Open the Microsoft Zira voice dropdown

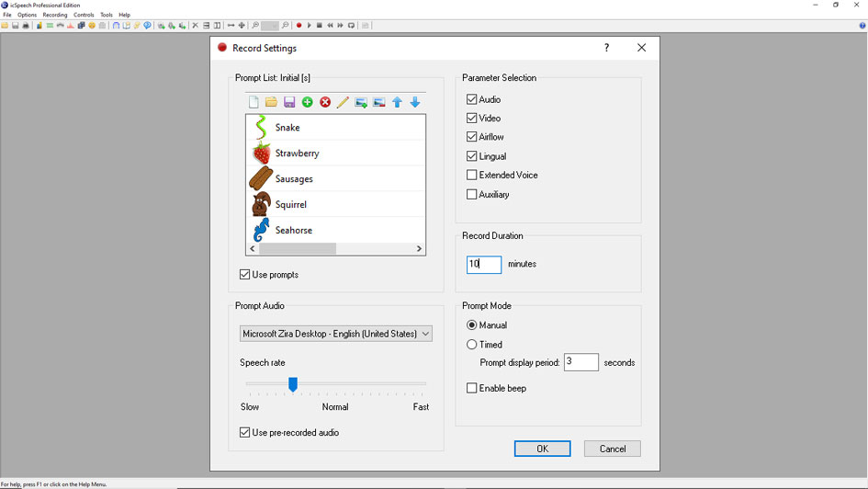click(x=335, y=334)
